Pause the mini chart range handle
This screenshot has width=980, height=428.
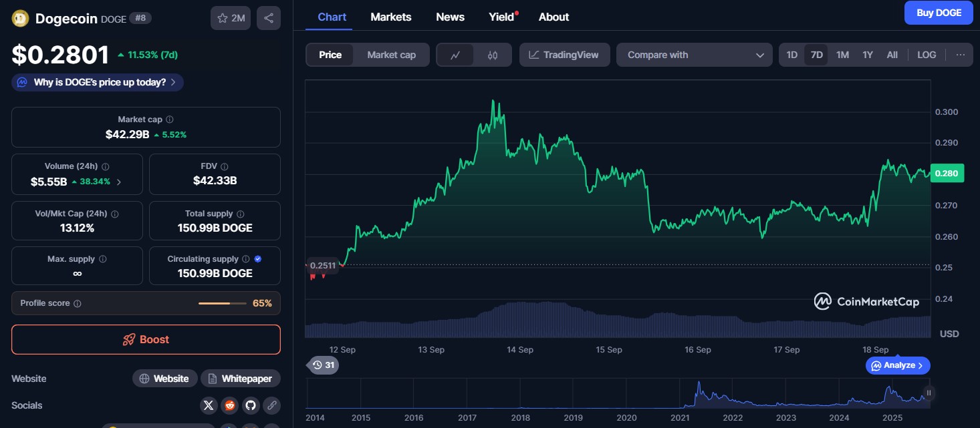pos(928,393)
